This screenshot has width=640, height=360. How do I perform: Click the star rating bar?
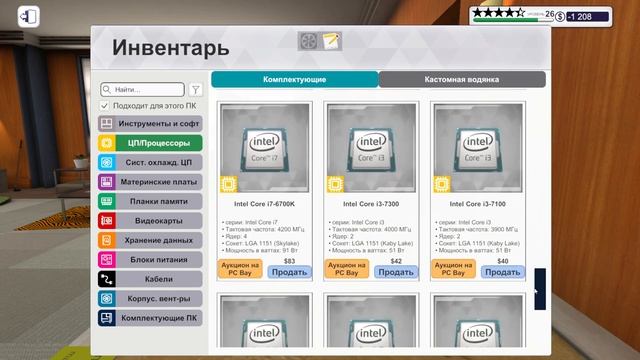[499, 13]
